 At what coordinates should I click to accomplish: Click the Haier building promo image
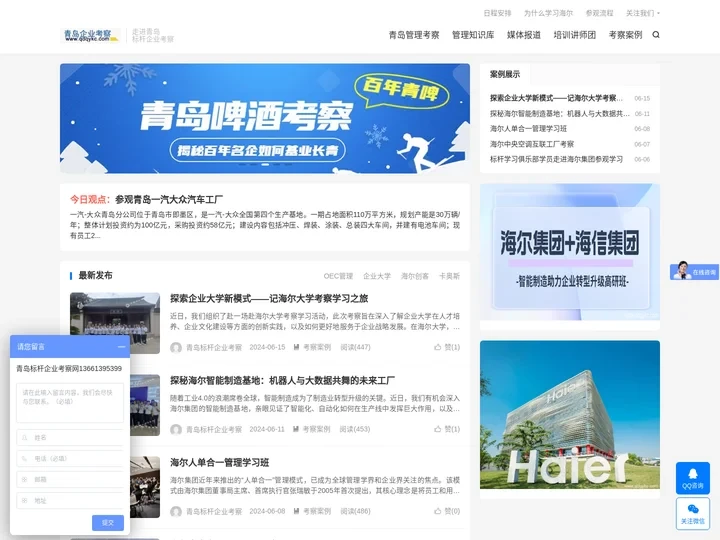(570, 415)
